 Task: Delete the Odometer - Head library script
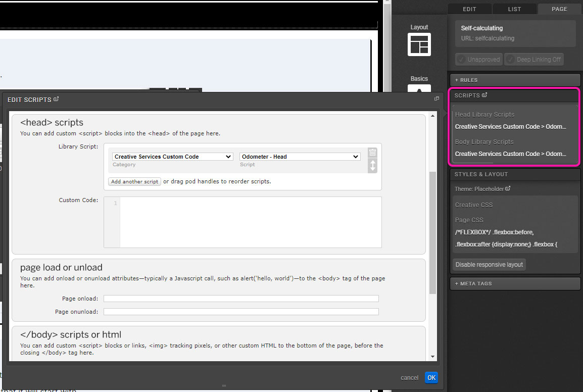(372, 153)
